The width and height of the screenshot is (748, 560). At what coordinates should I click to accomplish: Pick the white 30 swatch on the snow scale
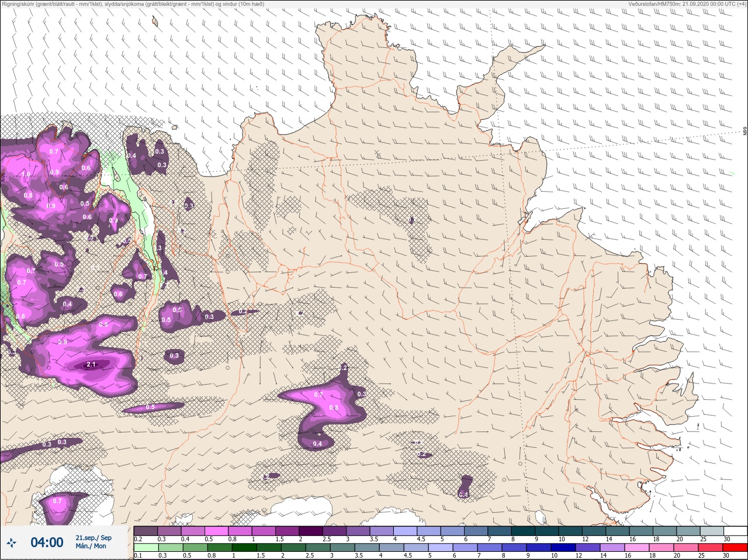click(x=735, y=531)
